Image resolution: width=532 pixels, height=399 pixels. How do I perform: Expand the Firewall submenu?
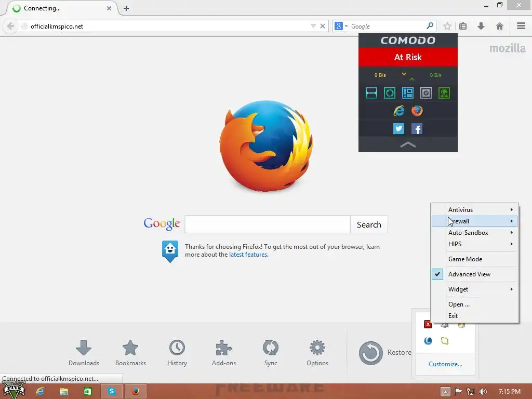(x=475, y=221)
